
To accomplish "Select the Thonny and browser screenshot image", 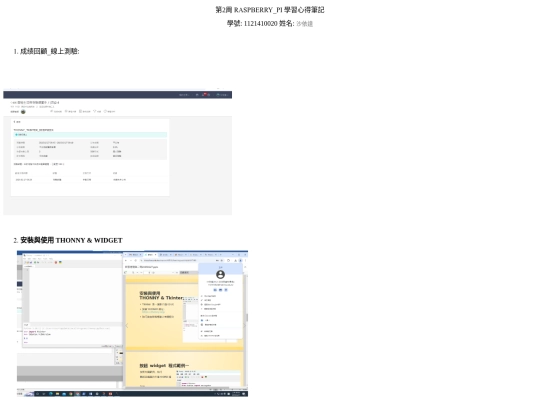I will coord(132,324).
